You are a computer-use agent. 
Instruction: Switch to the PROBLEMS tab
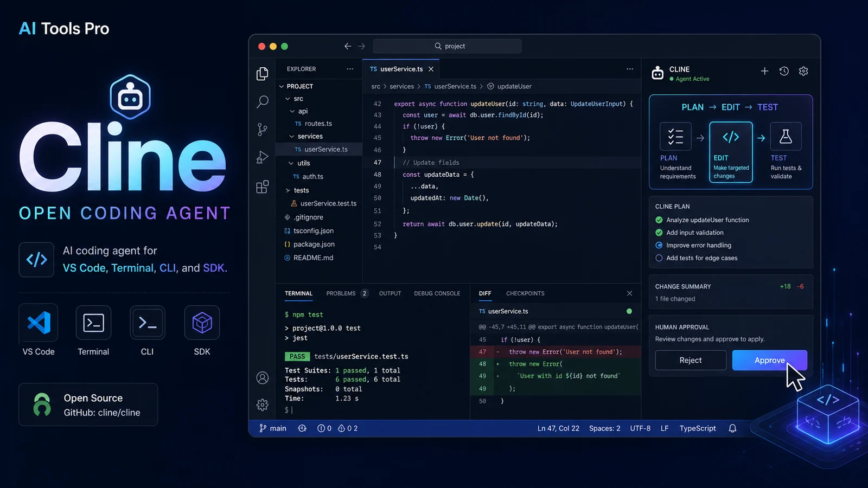(347, 293)
